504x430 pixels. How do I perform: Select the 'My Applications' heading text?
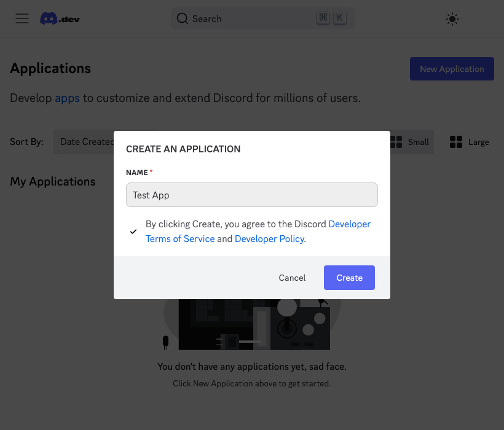(x=53, y=181)
